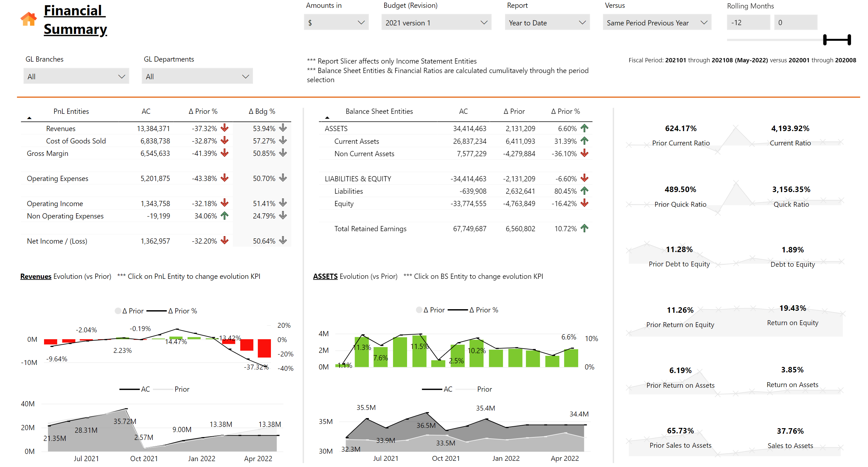Click the home navigation icon
This screenshot has width=868, height=467.
29,19
